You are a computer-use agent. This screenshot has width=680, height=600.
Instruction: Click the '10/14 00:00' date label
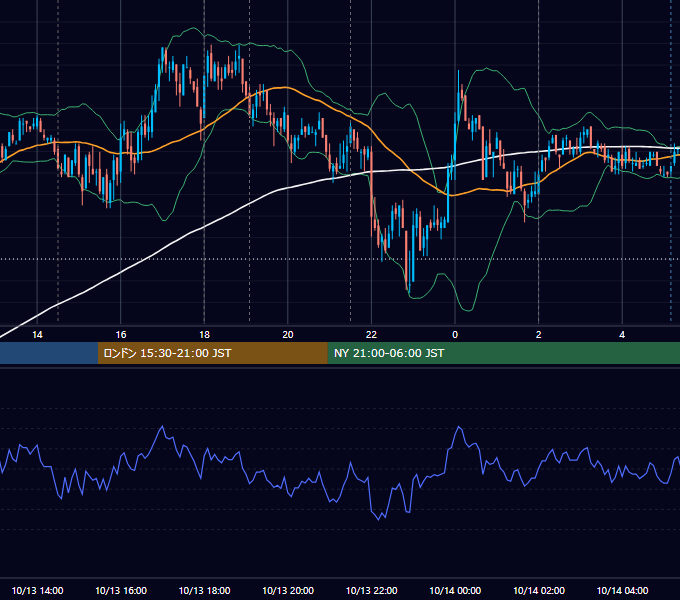tap(455, 590)
